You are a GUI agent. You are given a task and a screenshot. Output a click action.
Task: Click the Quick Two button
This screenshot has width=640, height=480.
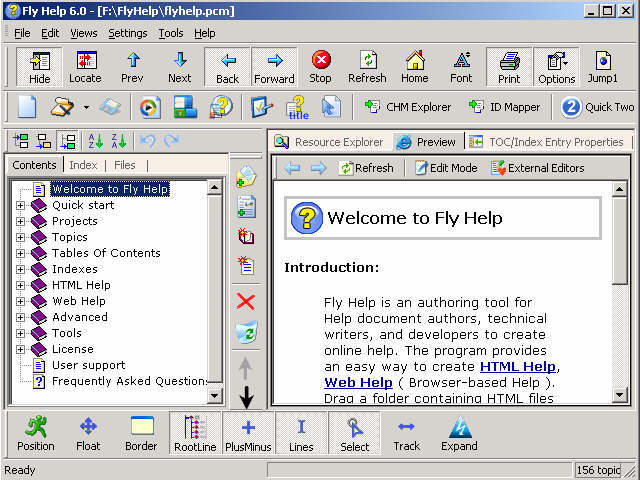click(598, 107)
